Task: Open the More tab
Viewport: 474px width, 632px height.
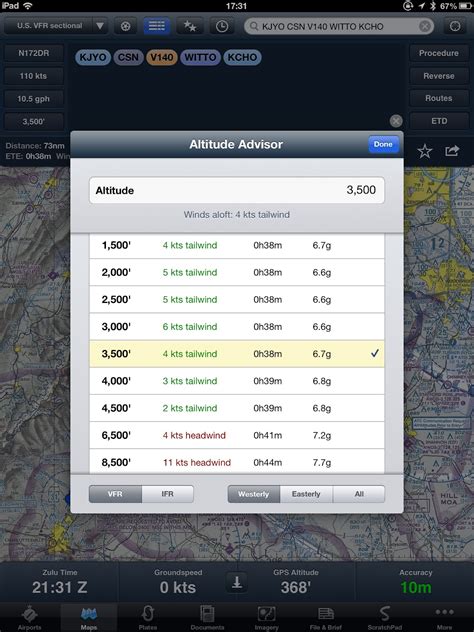Action: [444, 617]
